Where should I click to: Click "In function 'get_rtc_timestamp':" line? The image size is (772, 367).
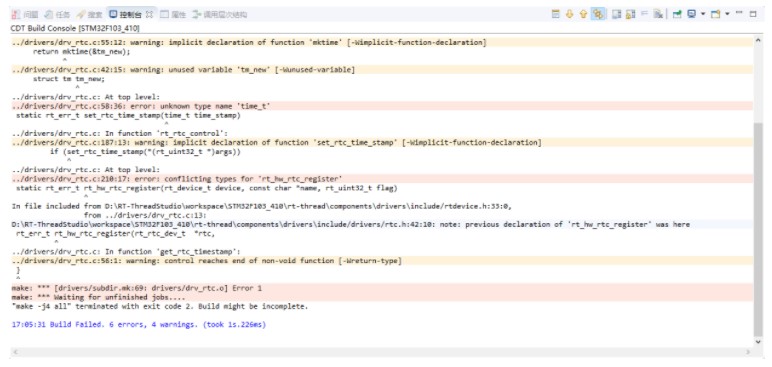(126, 252)
